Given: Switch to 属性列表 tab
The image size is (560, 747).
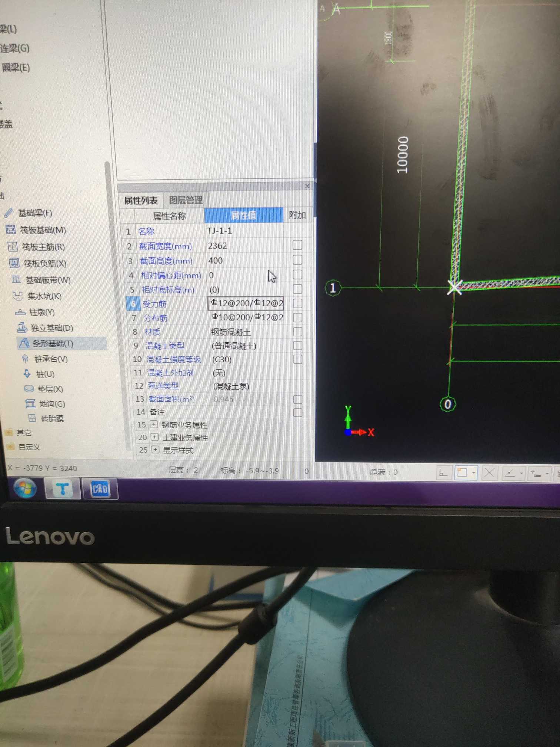Looking at the screenshot, I should pos(141,200).
